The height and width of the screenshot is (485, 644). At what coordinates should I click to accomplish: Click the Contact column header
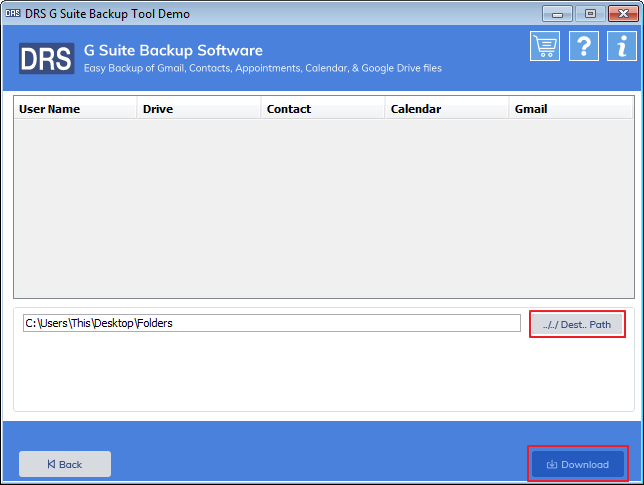[323, 109]
